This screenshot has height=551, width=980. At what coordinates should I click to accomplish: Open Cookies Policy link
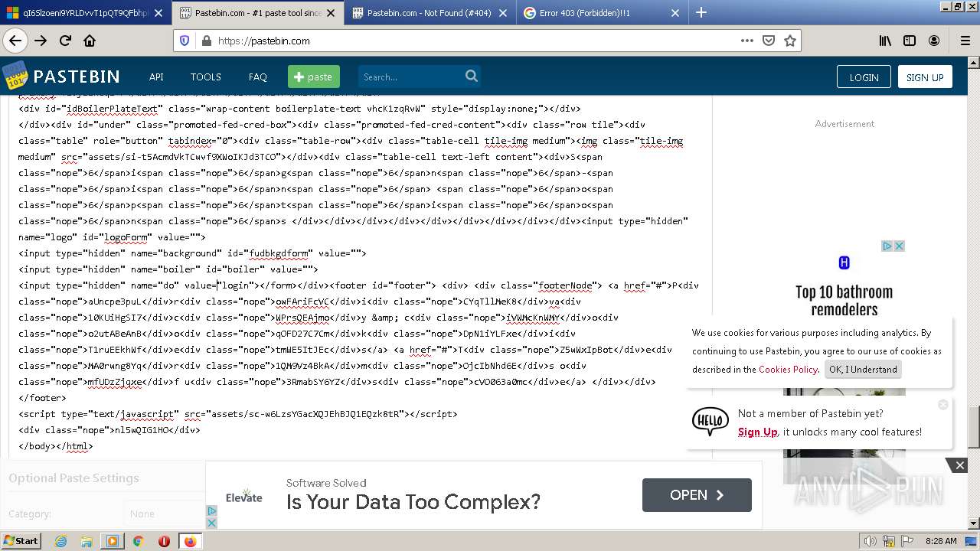click(788, 369)
